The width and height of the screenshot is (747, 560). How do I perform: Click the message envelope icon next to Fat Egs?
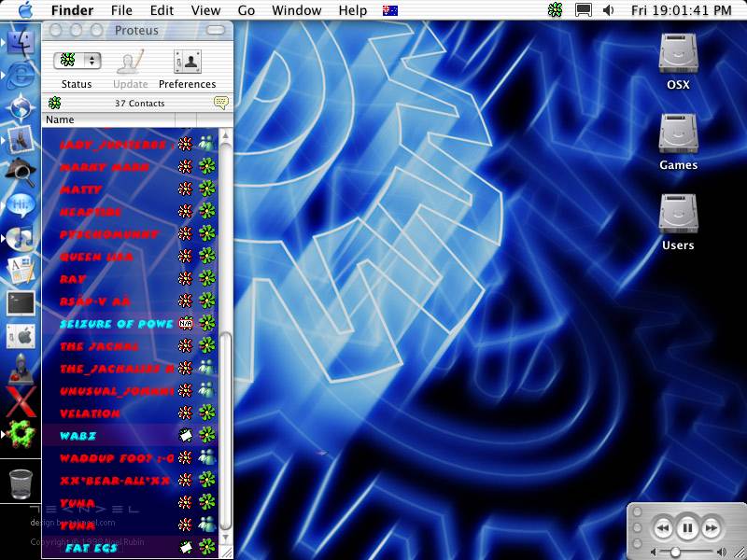pyautogui.click(x=185, y=547)
